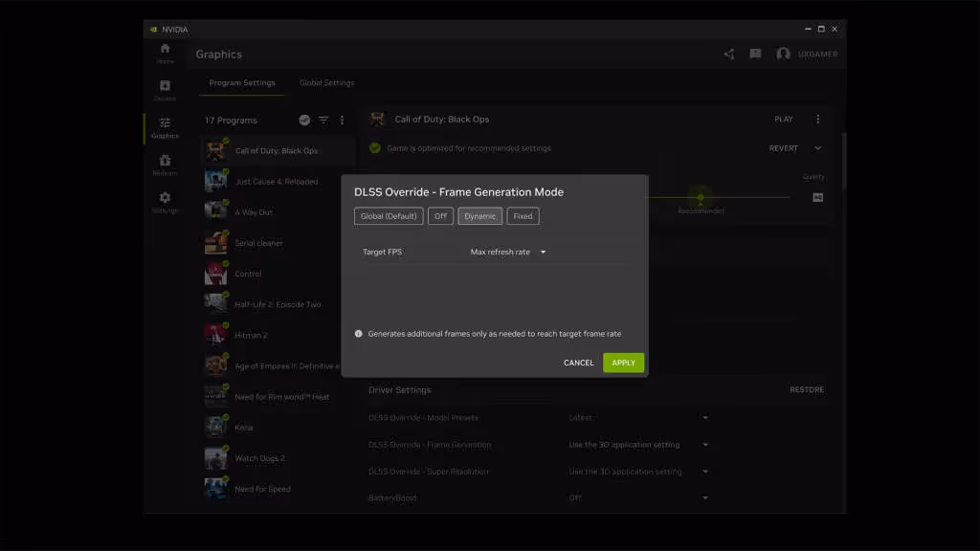Open three-dot menu beside 17 Programs
This screenshot has width=980, height=551.
(342, 121)
